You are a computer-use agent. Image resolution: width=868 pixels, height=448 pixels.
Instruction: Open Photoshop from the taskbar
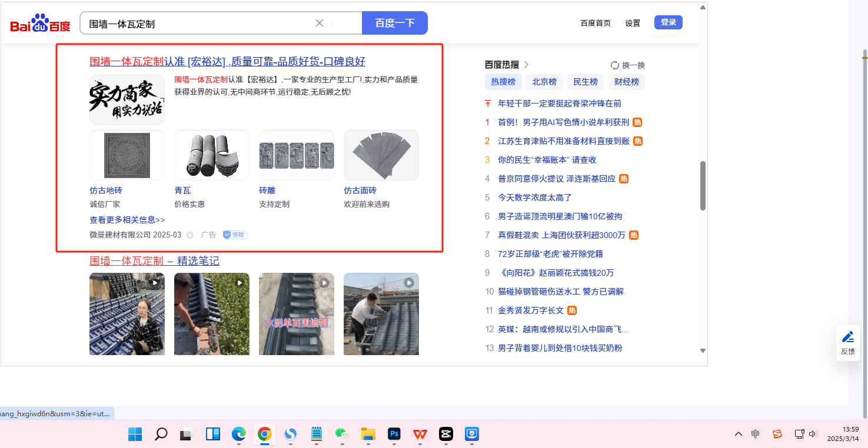[x=394, y=434]
